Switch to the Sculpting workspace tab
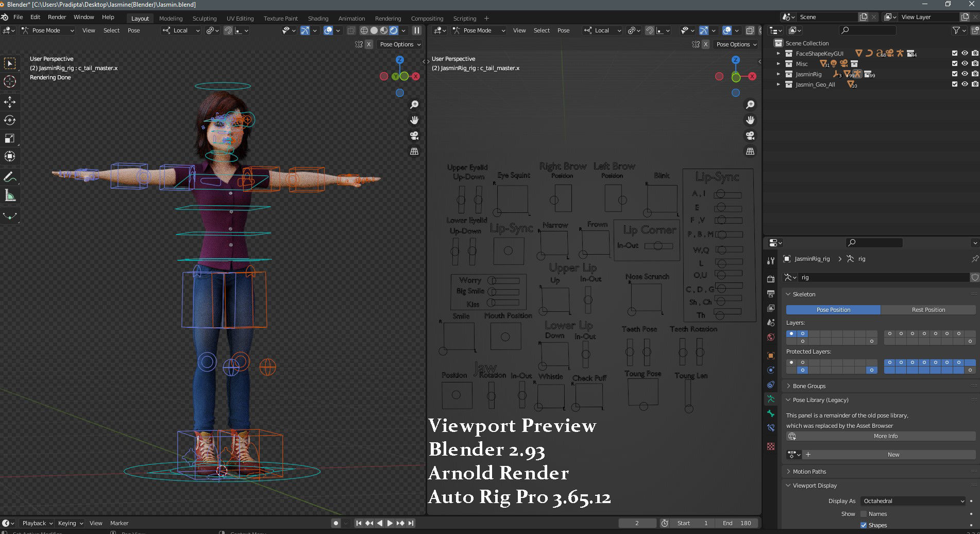980x534 pixels. coord(204,19)
